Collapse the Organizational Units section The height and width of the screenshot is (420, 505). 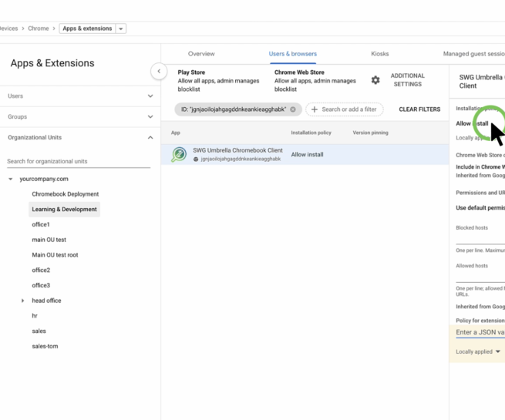point(150,138)
